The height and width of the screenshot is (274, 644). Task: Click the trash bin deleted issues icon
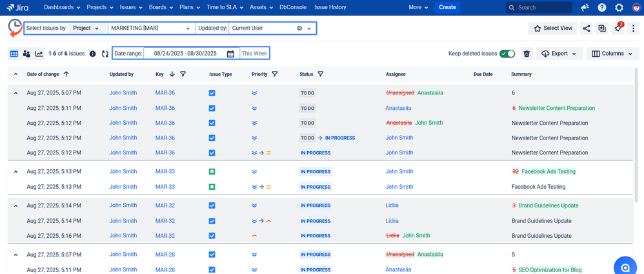[527, 54]
